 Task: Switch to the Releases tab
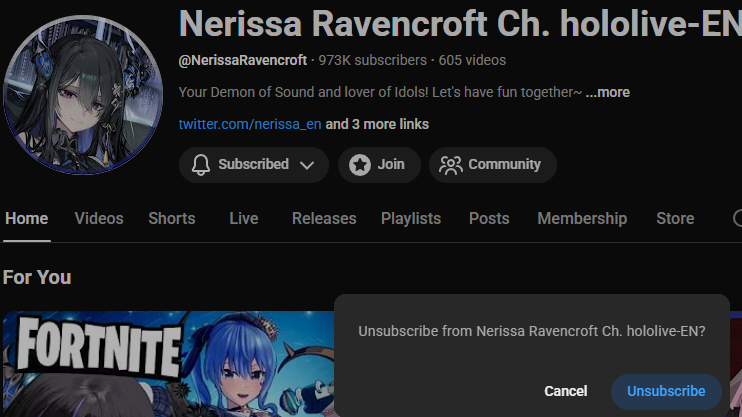(x=324, y=219)
